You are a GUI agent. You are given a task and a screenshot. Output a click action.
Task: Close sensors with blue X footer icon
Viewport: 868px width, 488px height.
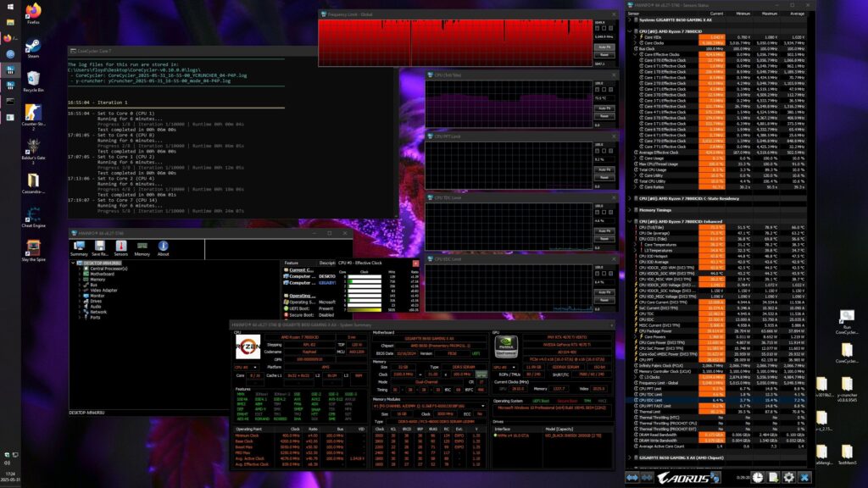coord(804,478)
